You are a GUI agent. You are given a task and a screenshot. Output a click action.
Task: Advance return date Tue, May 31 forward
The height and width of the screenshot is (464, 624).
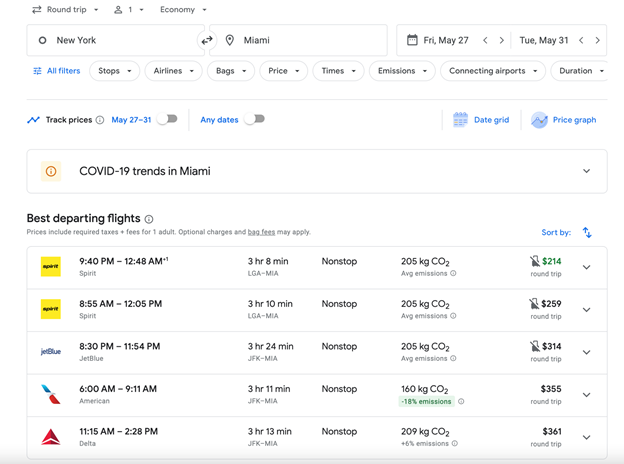597,40
